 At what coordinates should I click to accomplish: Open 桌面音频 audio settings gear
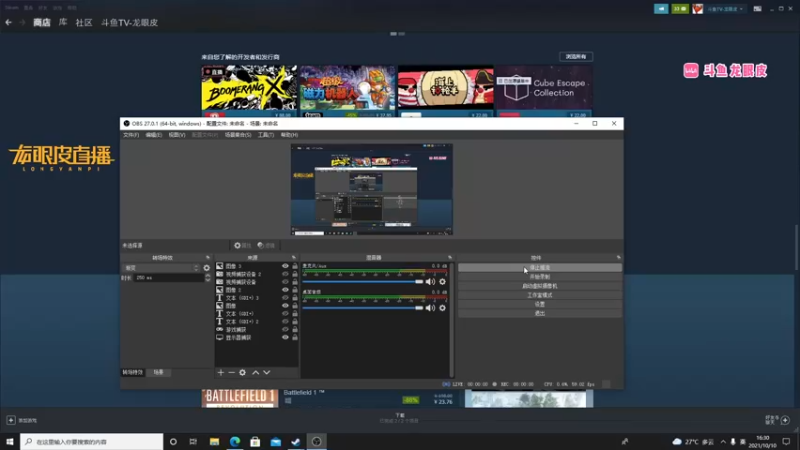pyautogui.click(x=442, y=308)
